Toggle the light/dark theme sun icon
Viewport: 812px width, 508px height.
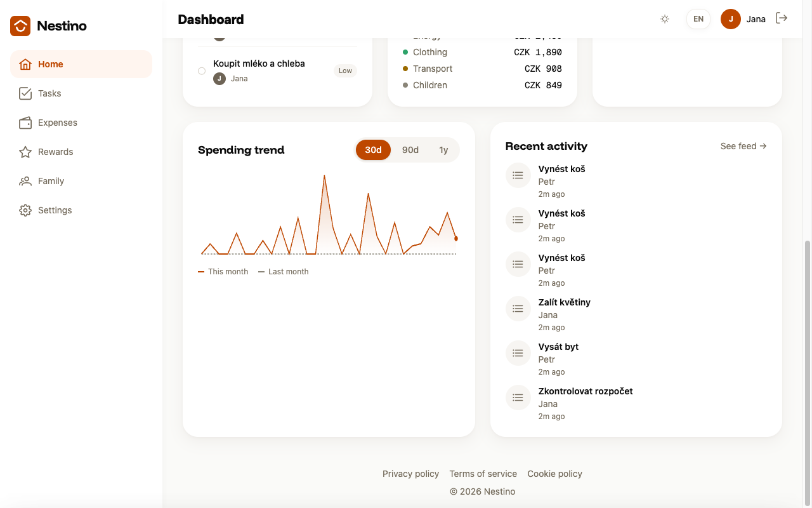[665, 19]
